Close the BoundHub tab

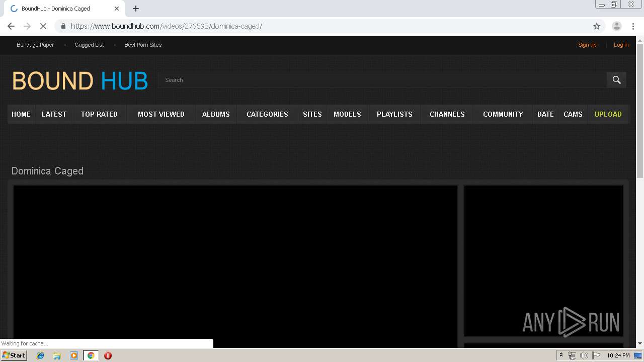(x=117, y=9)
